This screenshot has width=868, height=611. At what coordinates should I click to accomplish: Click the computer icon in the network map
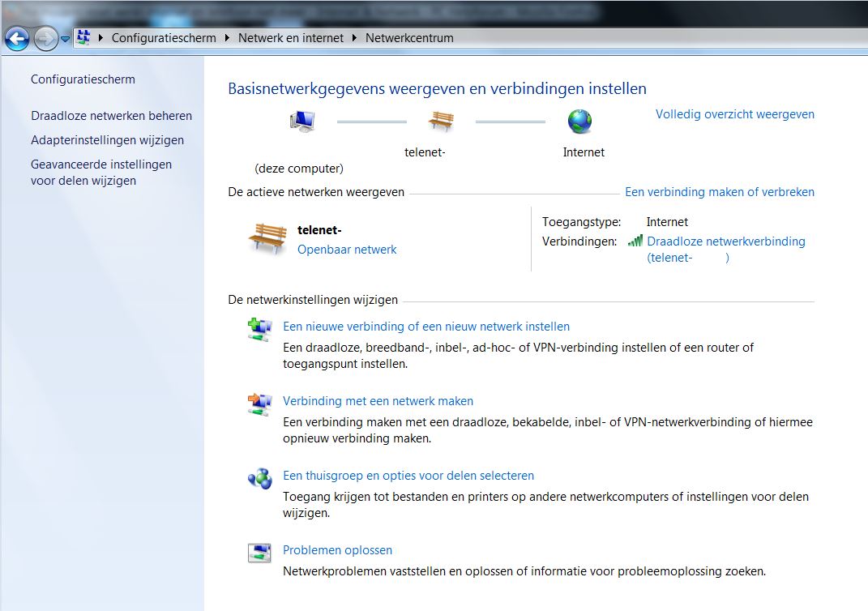(x=301, y=121)
